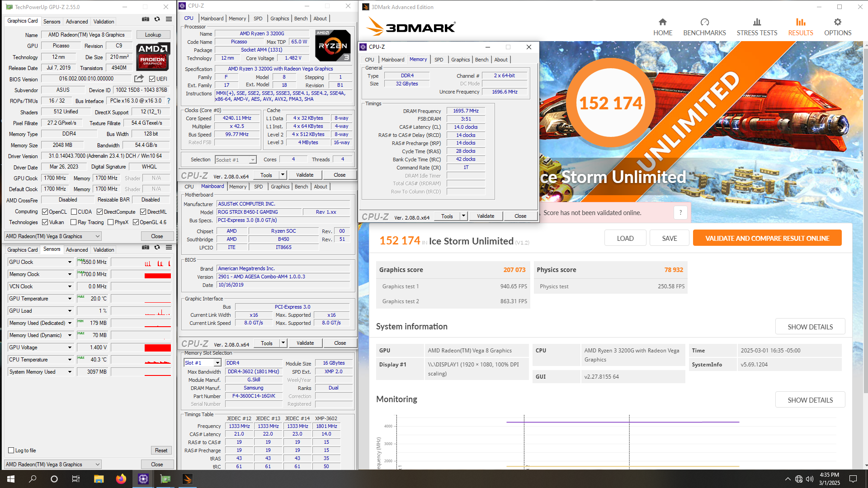Toggle Vulkan checkbox

point(45,222)
